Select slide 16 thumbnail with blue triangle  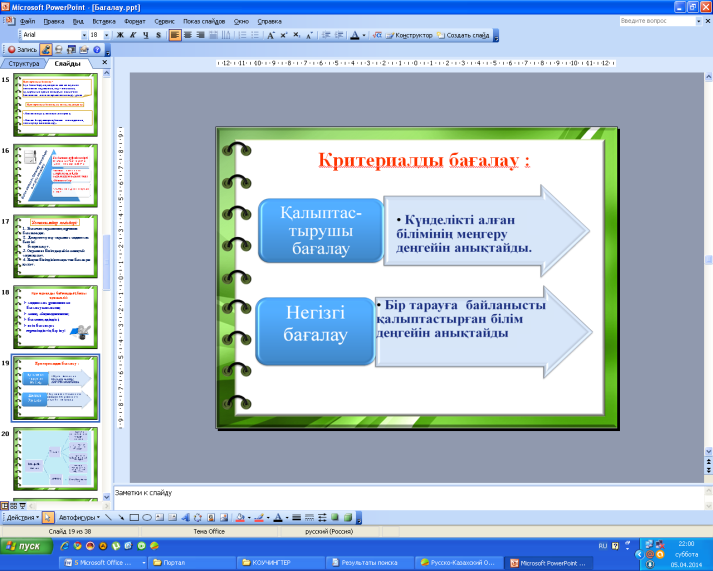[x=55, y=175]
